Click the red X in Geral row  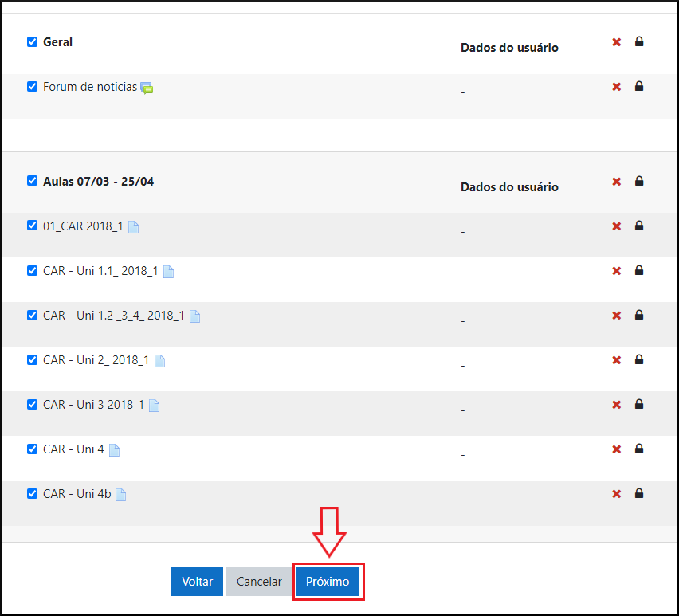[616, 42]
